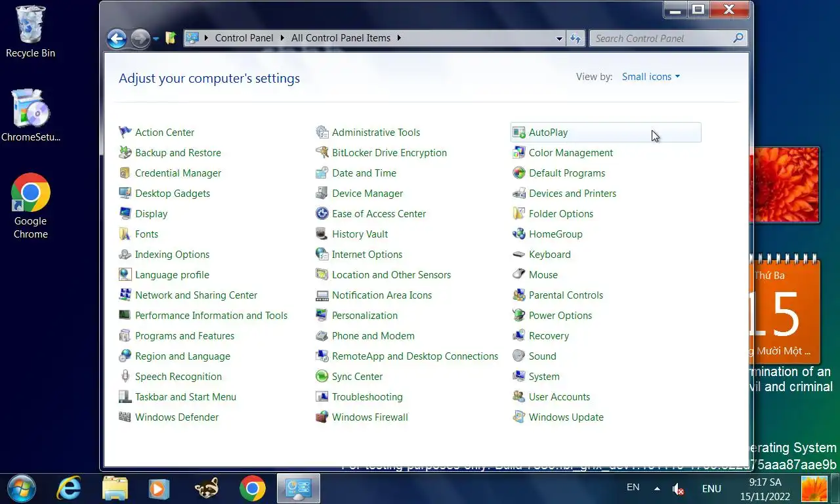Click the Color Management icon
840x504 pixels.
point(518,153)
